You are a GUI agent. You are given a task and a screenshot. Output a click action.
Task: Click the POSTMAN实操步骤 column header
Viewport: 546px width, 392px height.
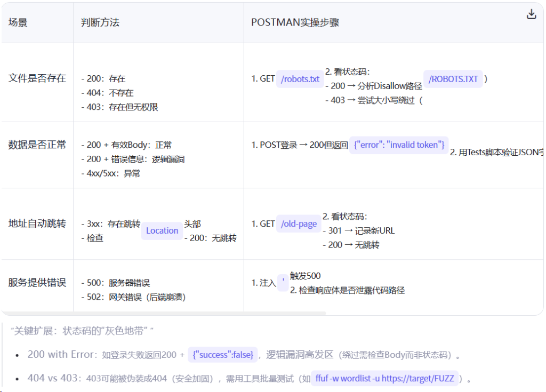click(x=295, y=22)
